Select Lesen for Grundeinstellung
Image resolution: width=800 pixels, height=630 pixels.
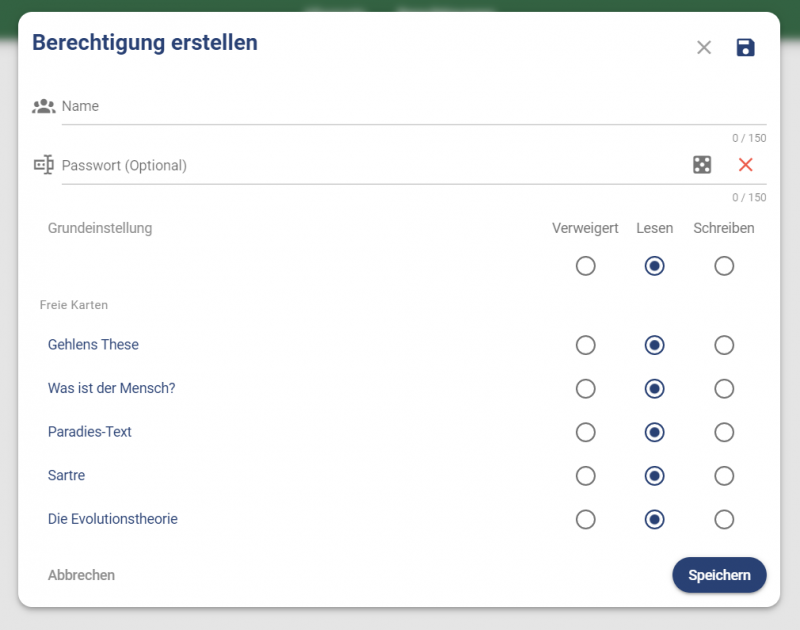[x=655, y=266]
